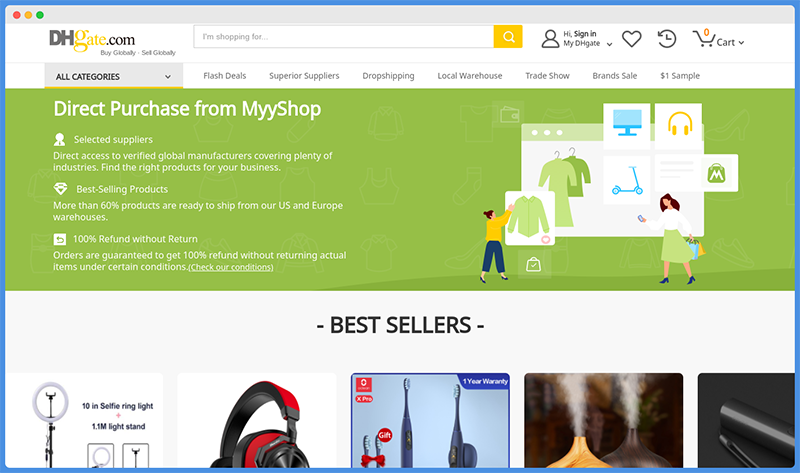
Task: Click the monitor tile in banner illustration
Action: [x=627, y=126]
